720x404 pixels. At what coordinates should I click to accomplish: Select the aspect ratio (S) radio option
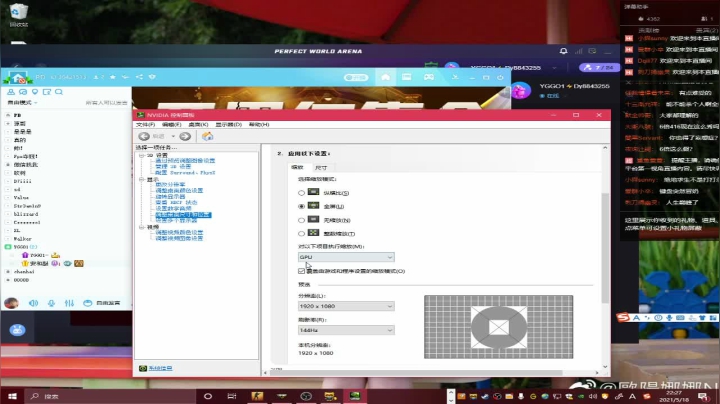301,193
